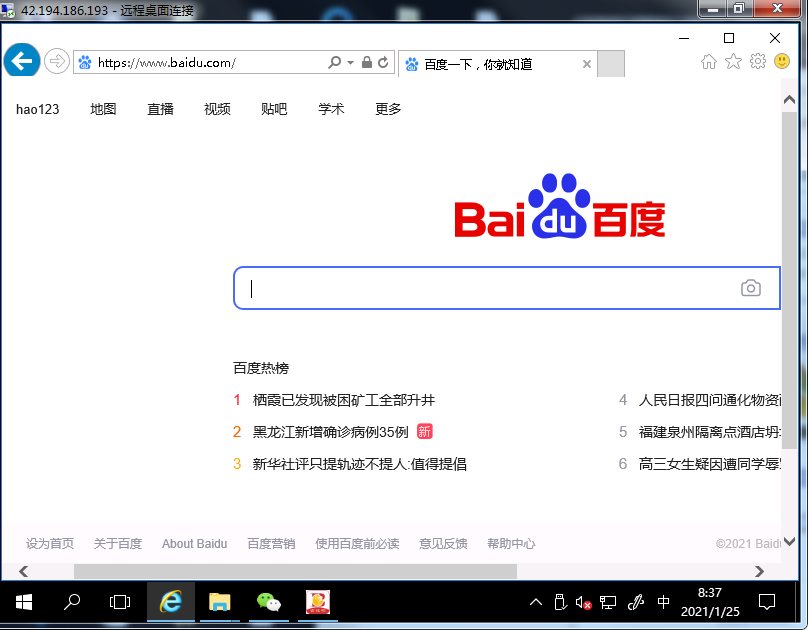Expand the address bar search dropdown arrow
The width and height of the screenshot is (808, 630).
click(350, 63)
